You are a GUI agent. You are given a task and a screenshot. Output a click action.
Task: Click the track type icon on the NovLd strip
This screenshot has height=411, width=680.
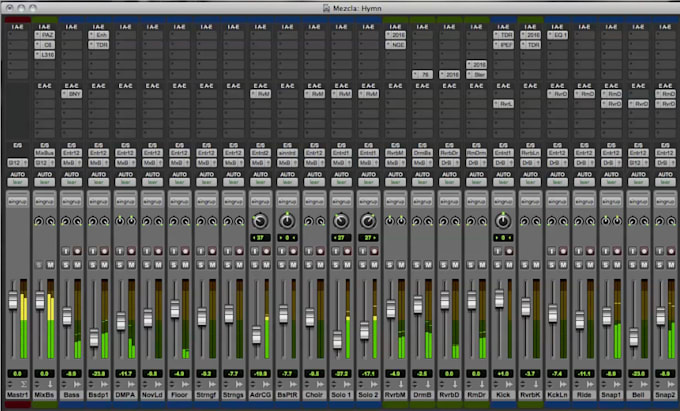tap(158, 384)
